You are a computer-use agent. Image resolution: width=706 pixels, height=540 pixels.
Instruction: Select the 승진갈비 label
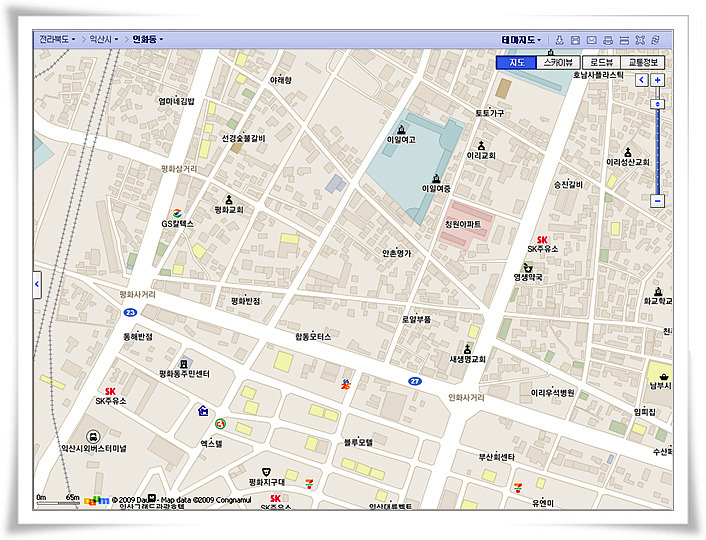pos(568,184)
